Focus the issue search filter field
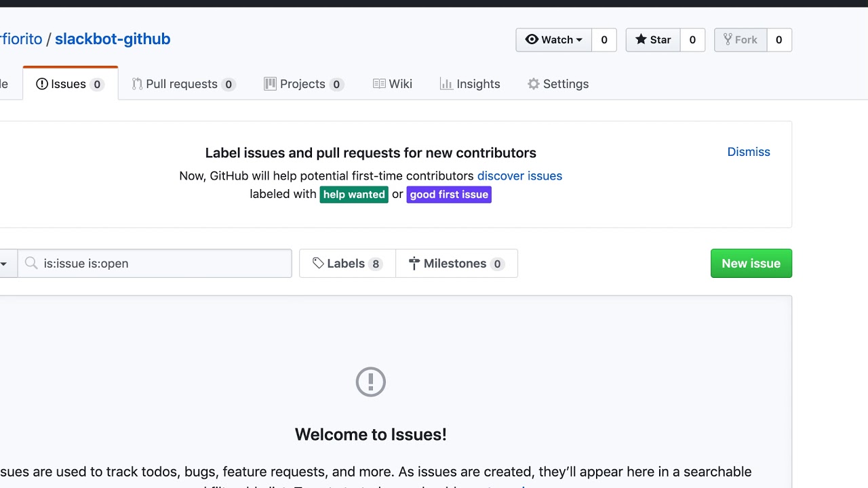The width and height of the screenshot is (868, 488). coord(155,264)
